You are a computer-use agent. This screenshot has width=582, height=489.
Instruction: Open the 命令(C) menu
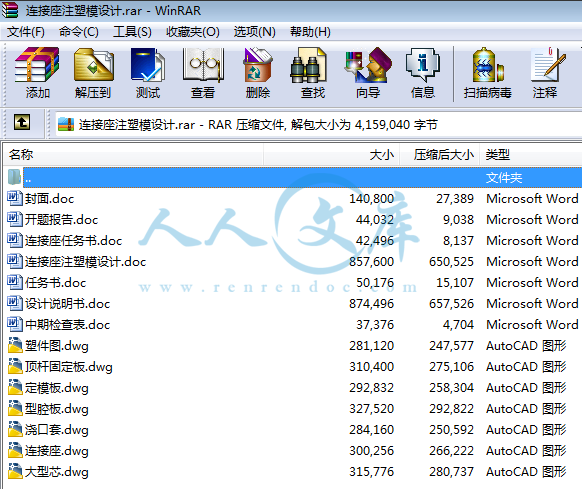coord(79,32)
